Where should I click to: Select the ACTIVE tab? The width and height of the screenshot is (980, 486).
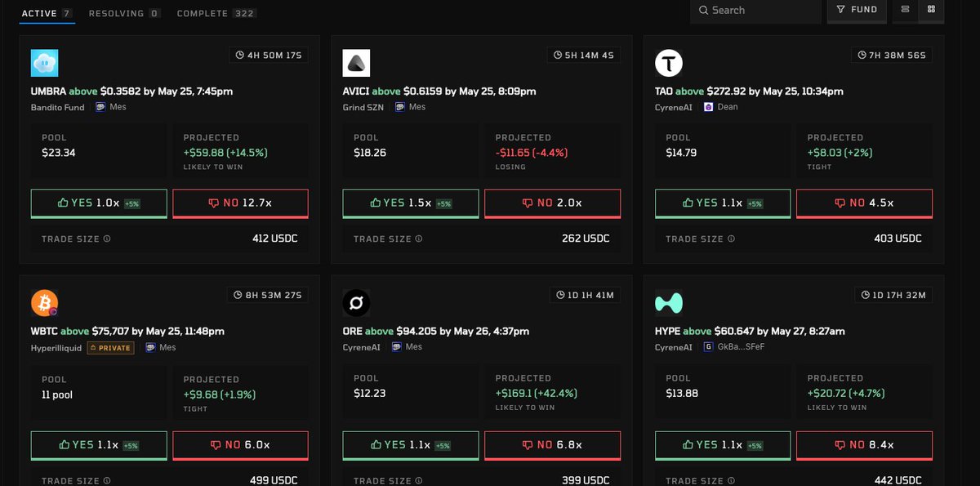(47, 14)
